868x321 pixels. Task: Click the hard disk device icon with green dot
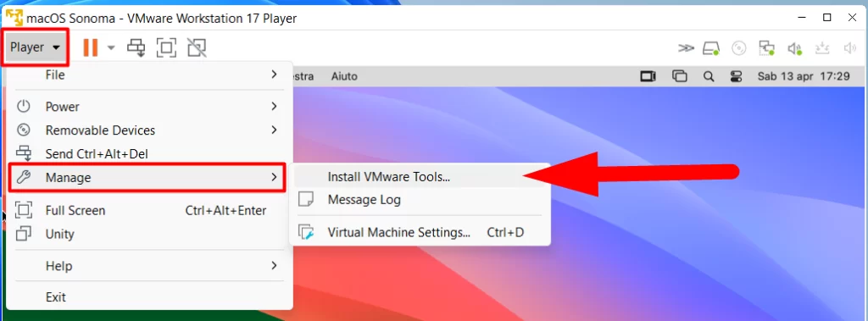pyautogui.click(x=711, y=49)
